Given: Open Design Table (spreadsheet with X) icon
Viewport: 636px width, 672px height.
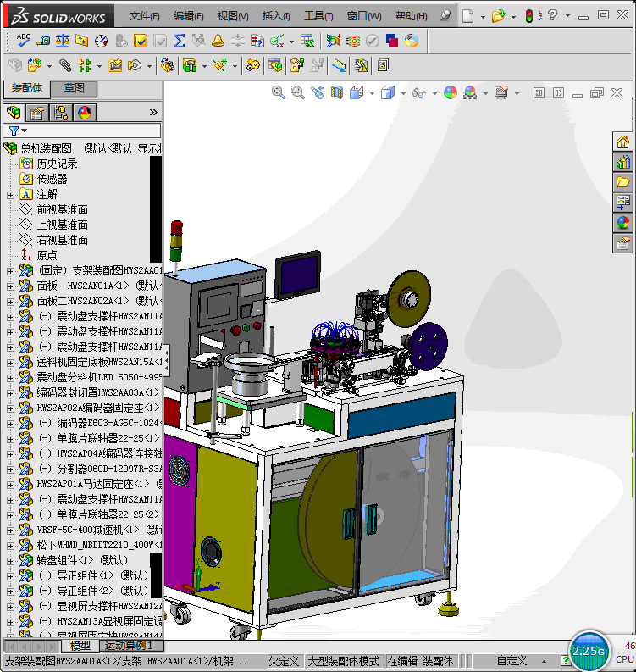Looking at the screenshot, I should 307,41.
